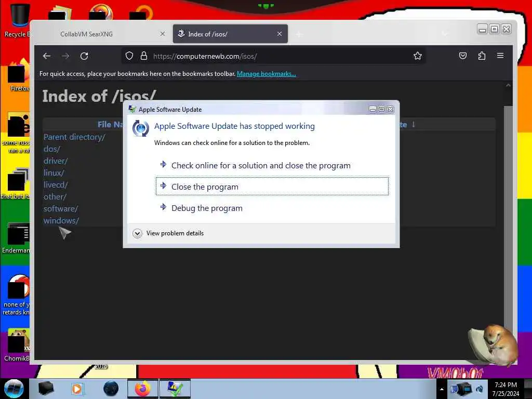
Task: Open the dark globe taskbar icon
Action: tap(111, 389)
